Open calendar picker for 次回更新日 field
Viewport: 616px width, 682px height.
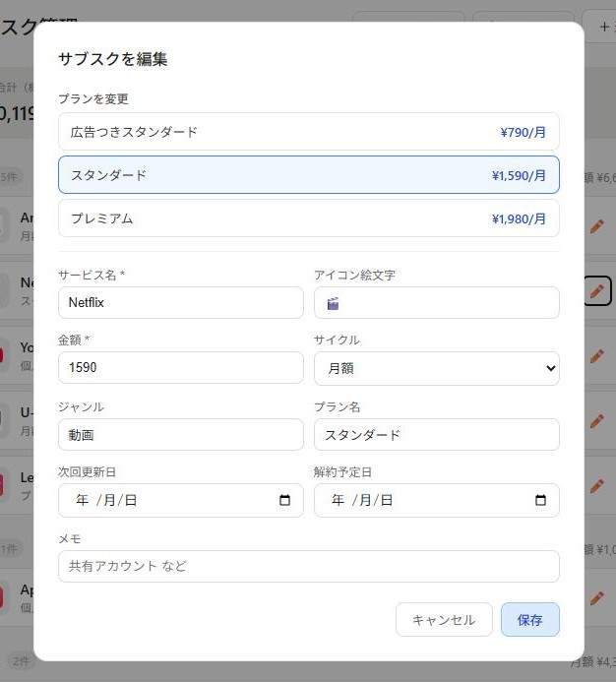point(285,500)
